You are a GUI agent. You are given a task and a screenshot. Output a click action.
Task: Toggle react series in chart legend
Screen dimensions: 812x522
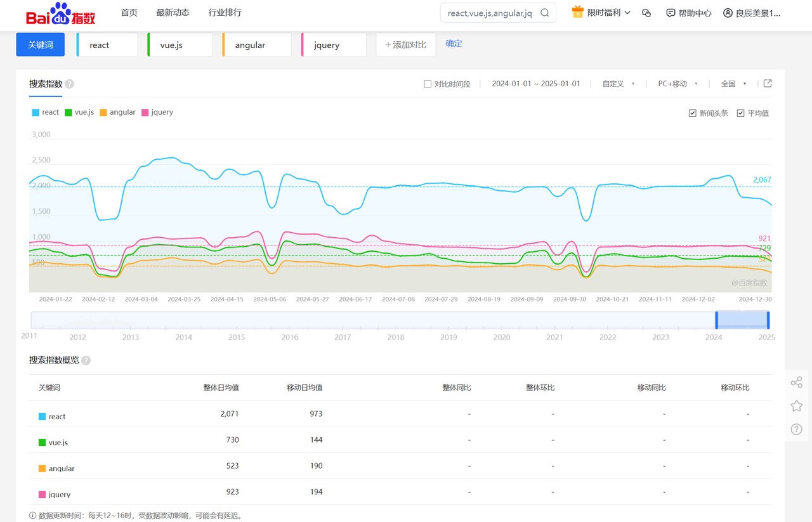(x=46, y=112)
